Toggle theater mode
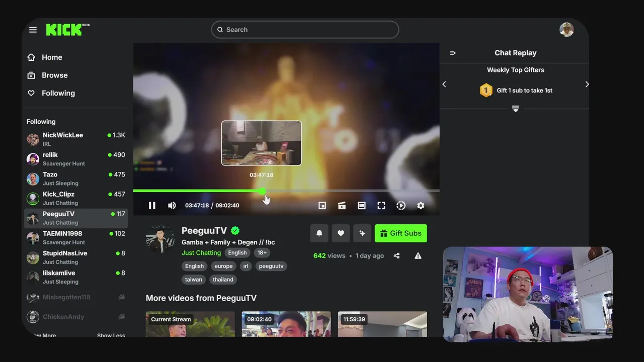This screenshot has height=362, width=644. click(361, 205)
